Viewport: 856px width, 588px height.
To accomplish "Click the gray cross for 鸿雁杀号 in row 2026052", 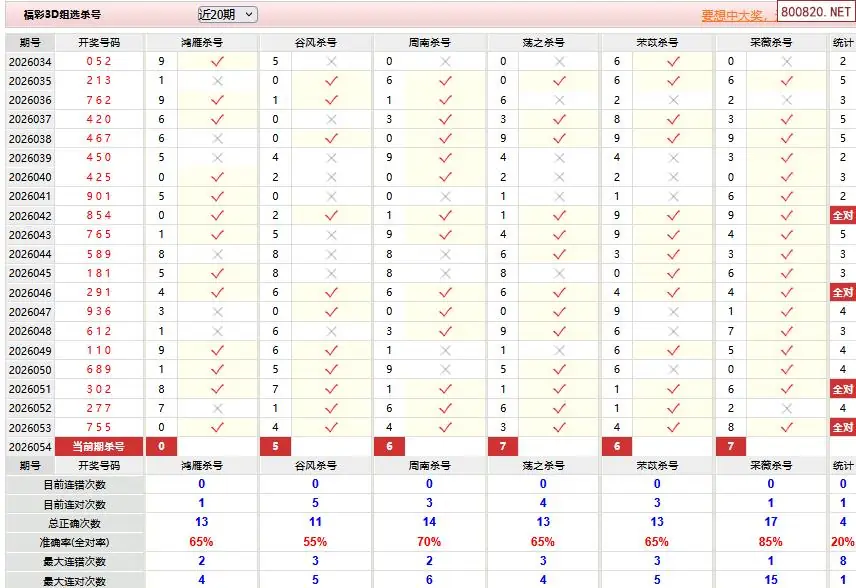I will 217,409.
